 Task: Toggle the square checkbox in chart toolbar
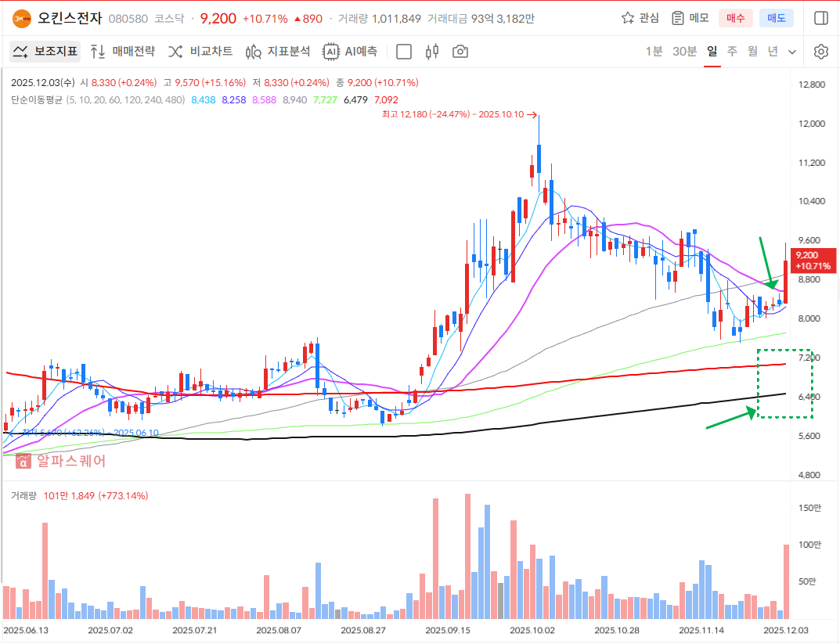(404, 52)
